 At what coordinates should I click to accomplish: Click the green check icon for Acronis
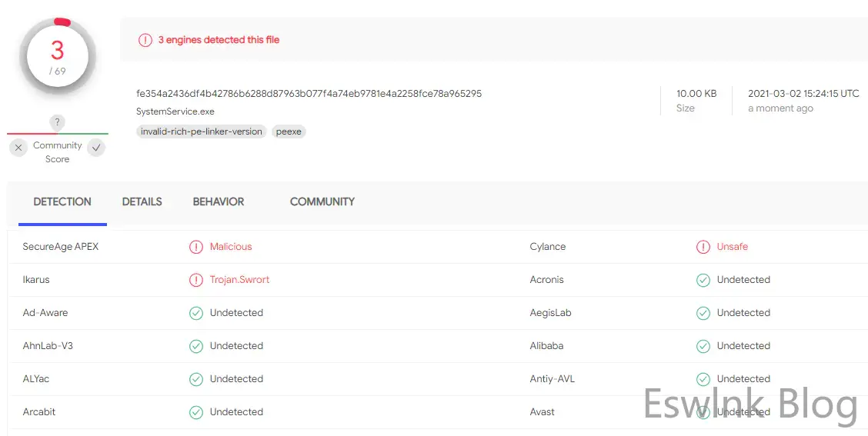[703, 280]
